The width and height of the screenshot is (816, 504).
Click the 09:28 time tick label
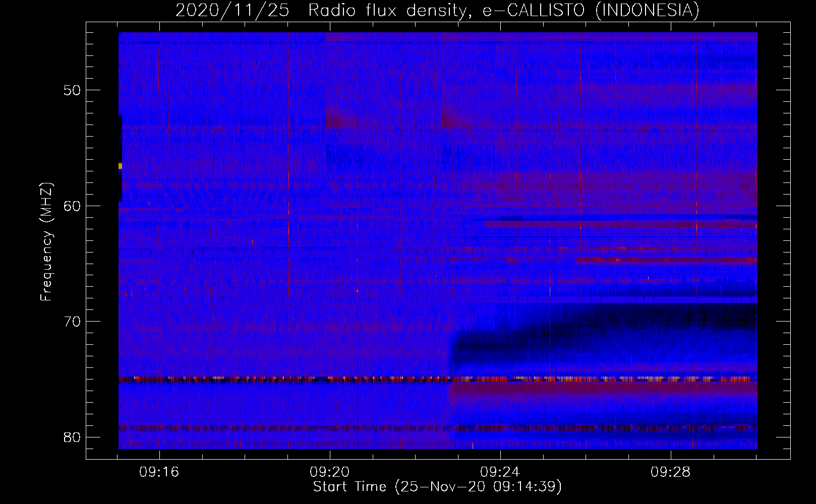tap(671, 472)
